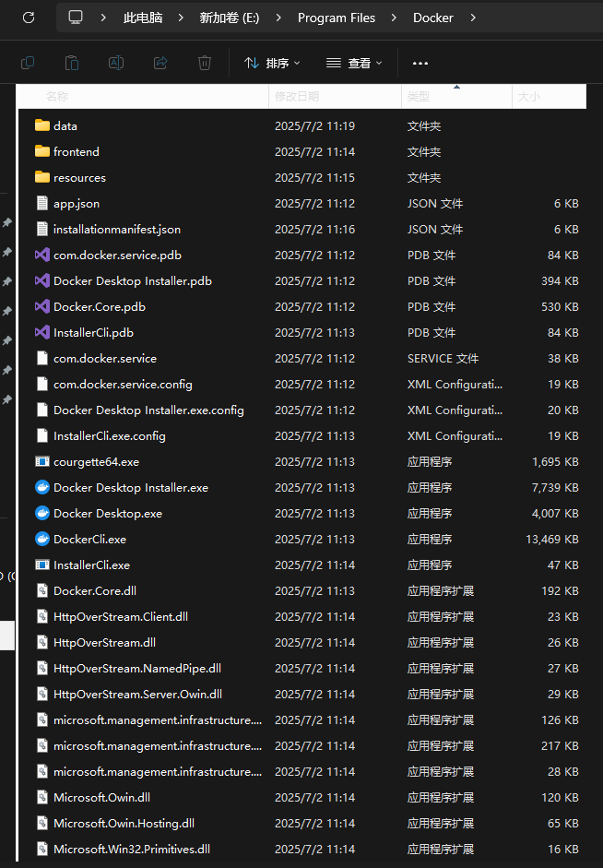Select com.docker.service file name
Viewport: 603px width, 868px height.
coord(104,358)
